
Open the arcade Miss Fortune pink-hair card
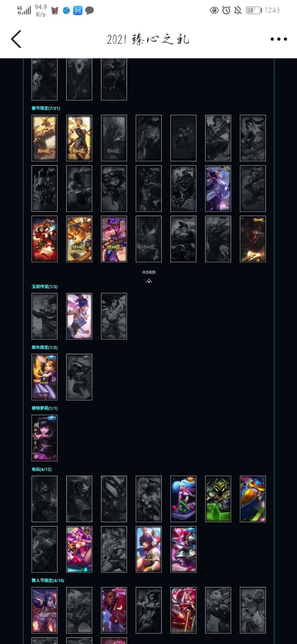(79, 549)
